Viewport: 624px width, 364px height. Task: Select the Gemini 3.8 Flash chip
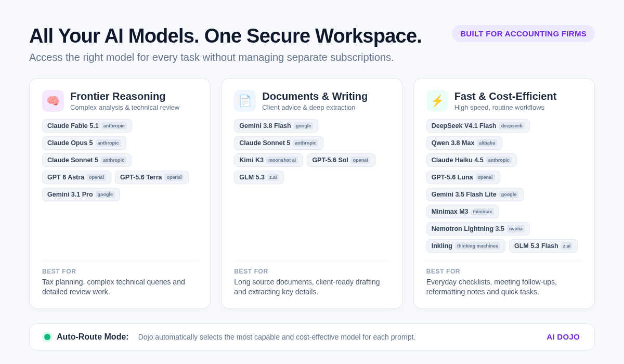pos(276,126)
